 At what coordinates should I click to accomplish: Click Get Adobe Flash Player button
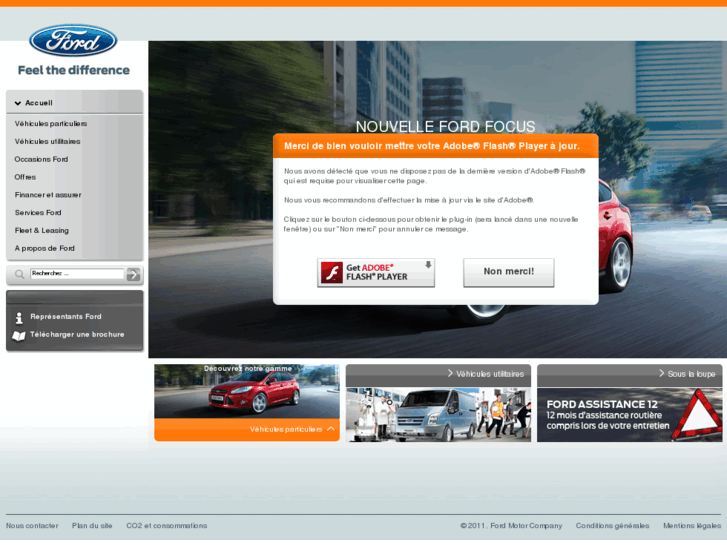(376, 273)
